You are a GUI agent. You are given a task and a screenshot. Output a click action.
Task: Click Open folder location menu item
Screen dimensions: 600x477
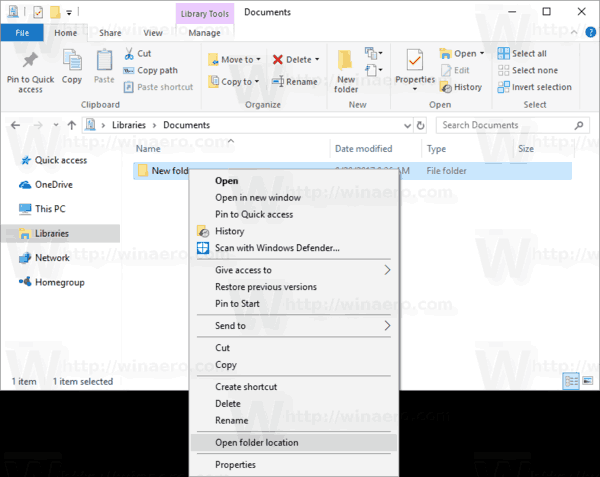(x=294, y=443)
